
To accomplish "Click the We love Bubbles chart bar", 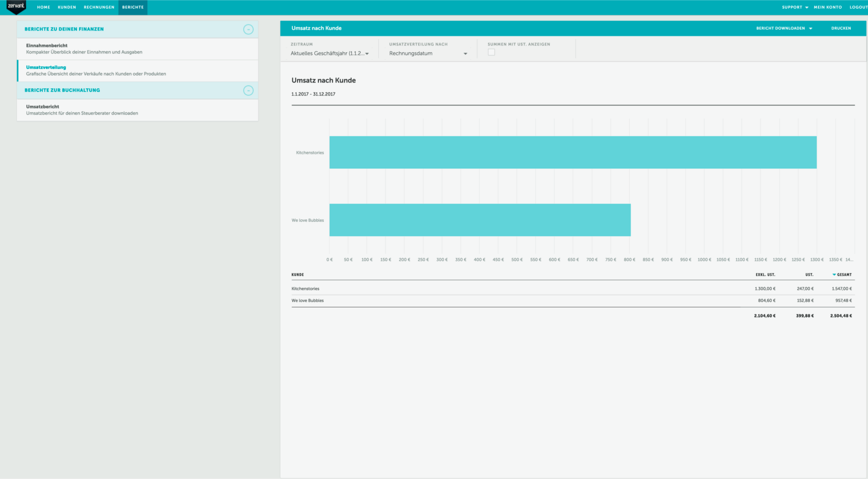I will pos(480,220).
